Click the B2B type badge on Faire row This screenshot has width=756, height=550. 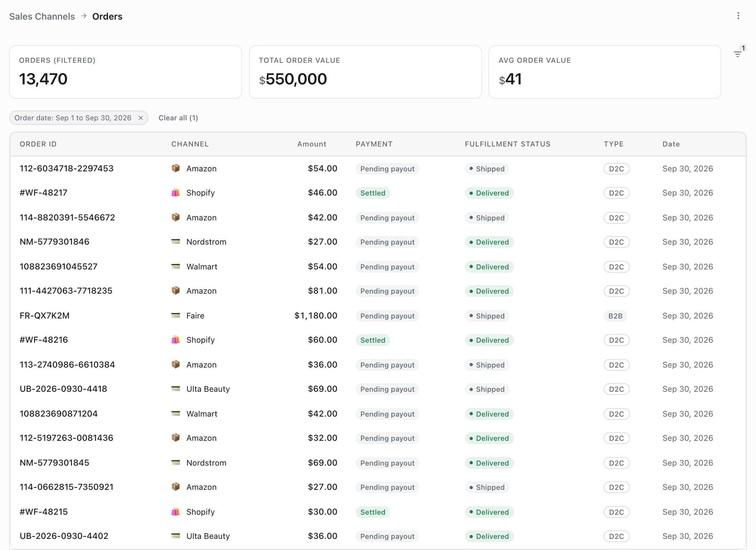point(615,316)
